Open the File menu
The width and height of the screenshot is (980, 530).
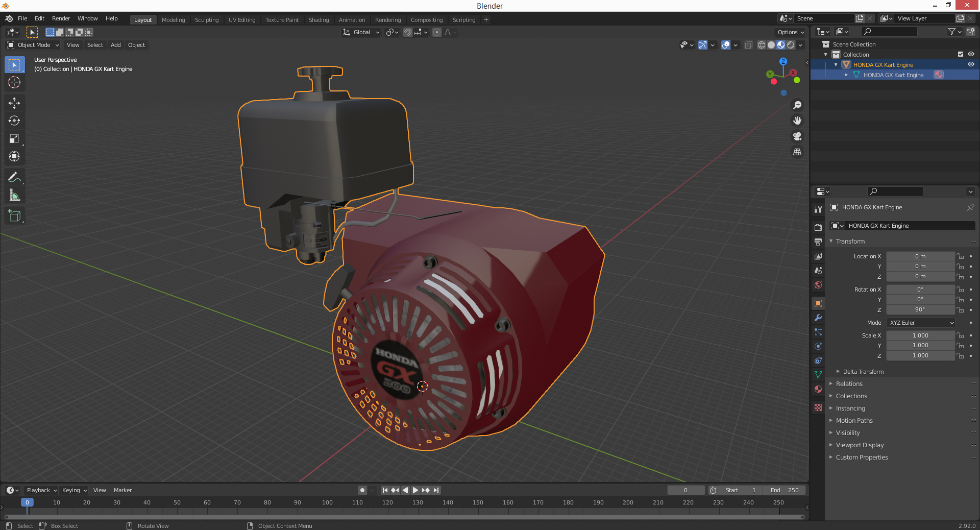click(22, 18)
